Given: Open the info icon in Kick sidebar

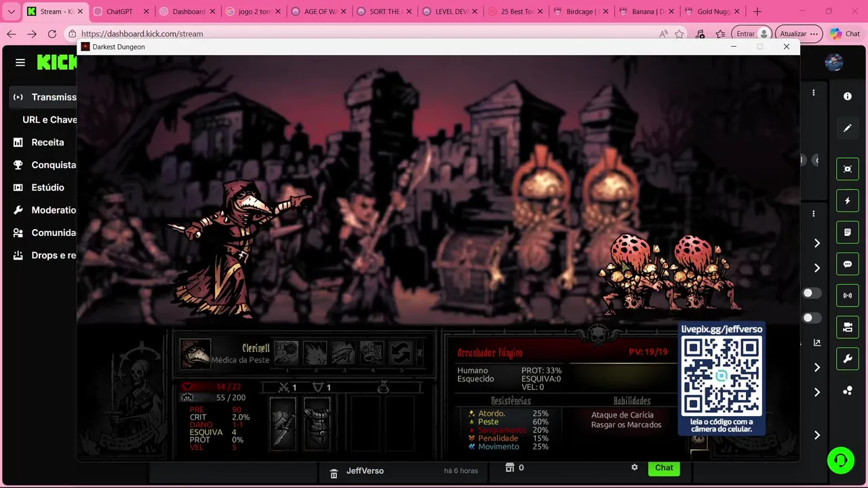Looking at the screenshot, I should [x=847, y=96].
